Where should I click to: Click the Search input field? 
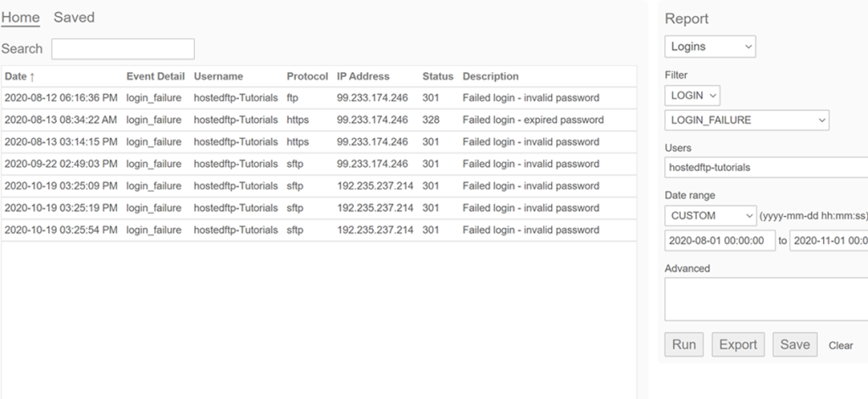pos(123,49)
